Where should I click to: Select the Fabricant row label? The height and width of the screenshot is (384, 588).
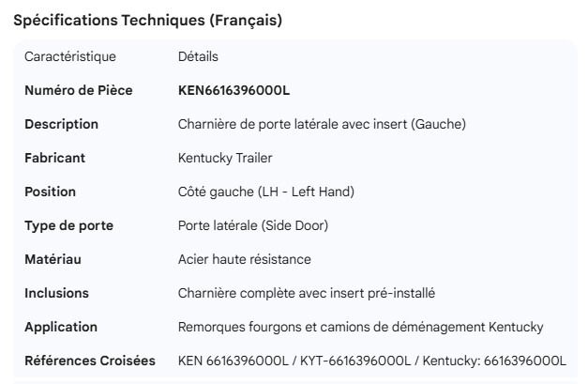click(54, 158)
